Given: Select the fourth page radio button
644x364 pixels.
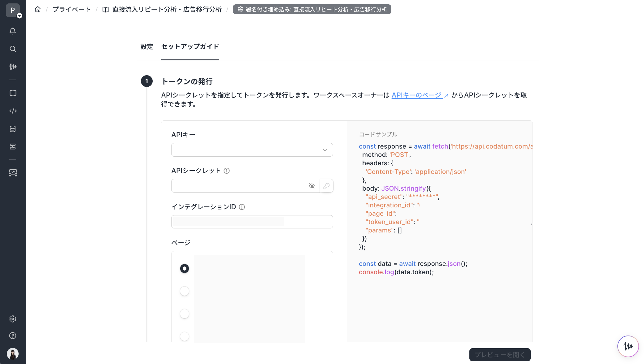Looking at the screenshot, I should pyautogui.click(x=185, y=336).
